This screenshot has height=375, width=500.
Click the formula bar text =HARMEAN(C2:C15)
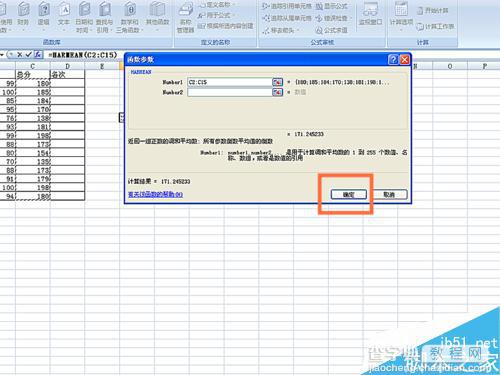click(83, 55)
